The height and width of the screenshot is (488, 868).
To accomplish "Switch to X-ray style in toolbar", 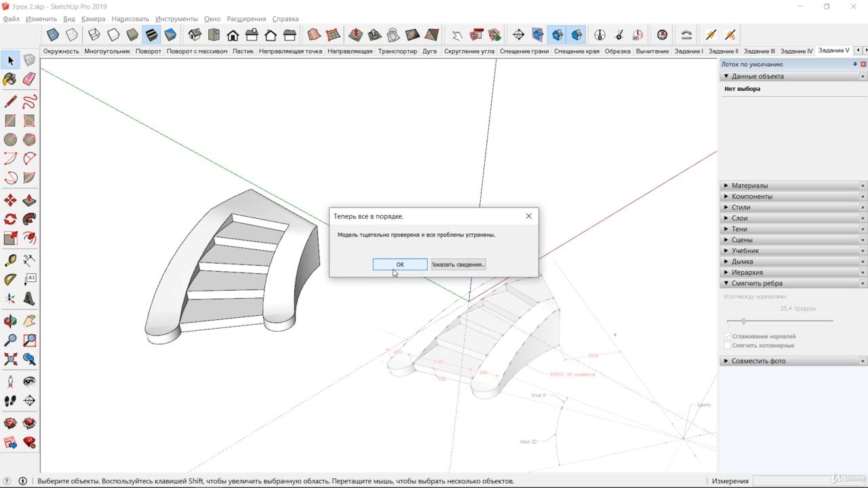I will point(53,35).
